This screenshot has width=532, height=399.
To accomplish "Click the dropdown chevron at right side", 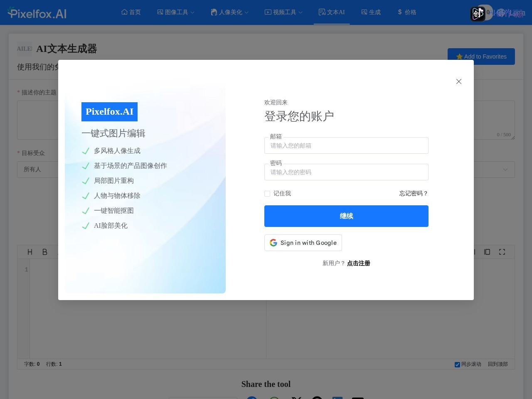I will (505, 170).
